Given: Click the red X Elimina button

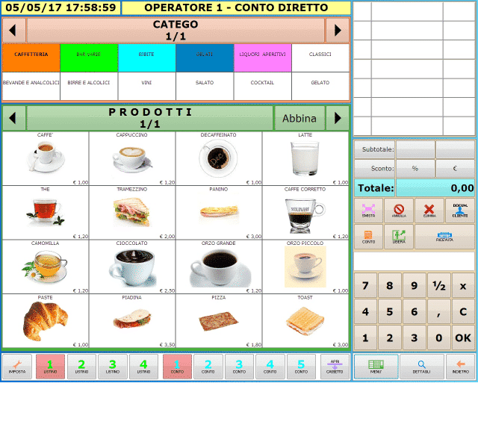Looking at the screenshot, I should [429, 211].
